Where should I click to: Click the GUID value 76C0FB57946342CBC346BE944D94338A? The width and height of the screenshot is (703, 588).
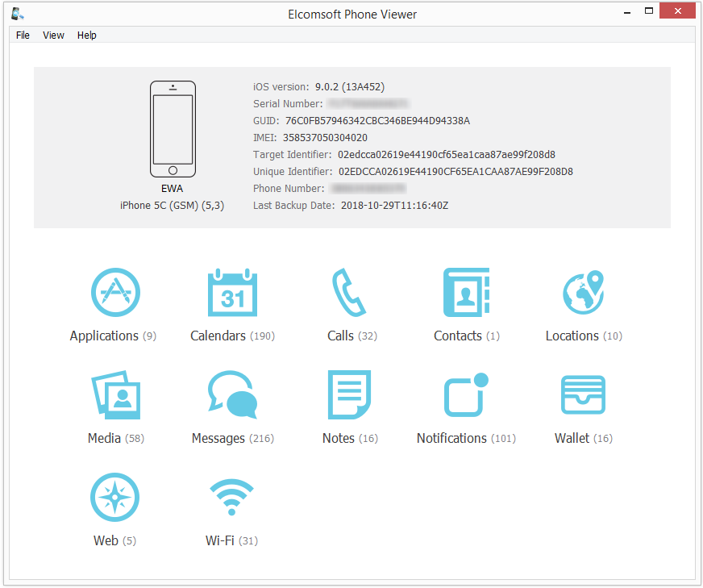coord(377,121)
